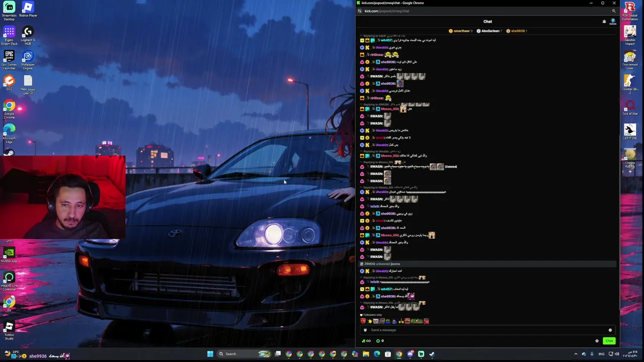644x362 pixels.
Task: Click the Kick points balance counter
Action: coord(380,341)
